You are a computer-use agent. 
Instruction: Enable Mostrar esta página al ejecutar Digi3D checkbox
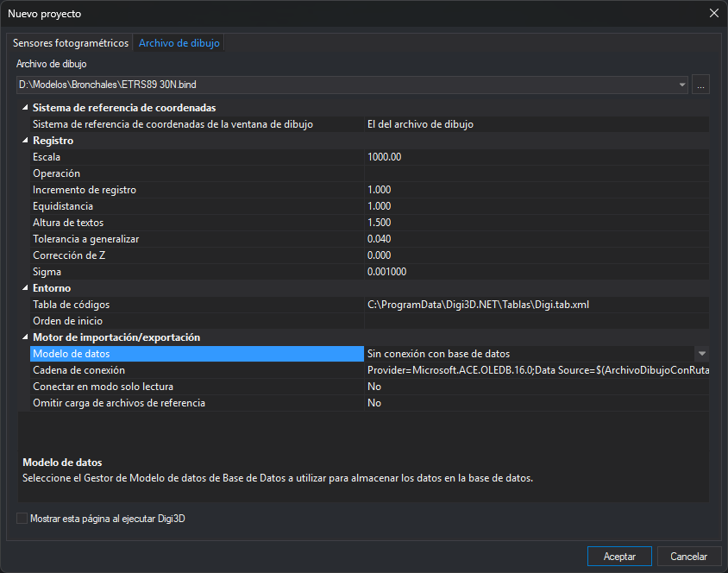(22, 519)
